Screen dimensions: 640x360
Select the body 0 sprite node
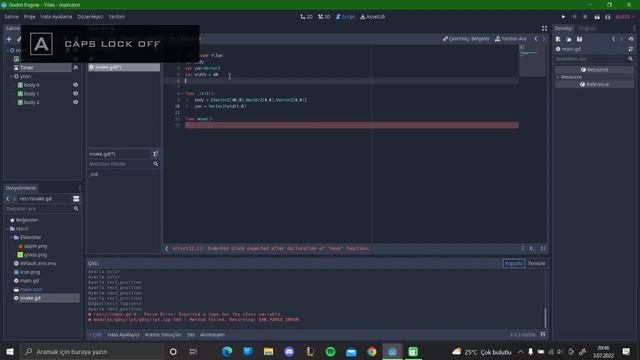[31, 85]
